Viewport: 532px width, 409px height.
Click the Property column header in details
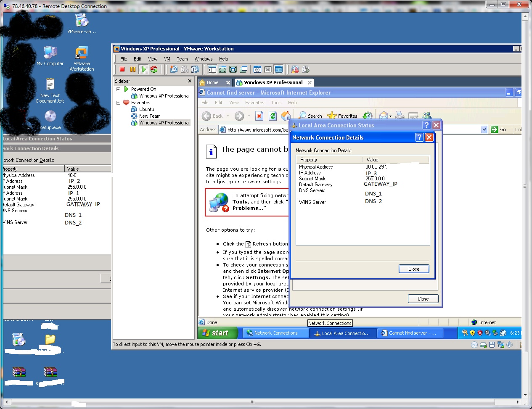329,160
